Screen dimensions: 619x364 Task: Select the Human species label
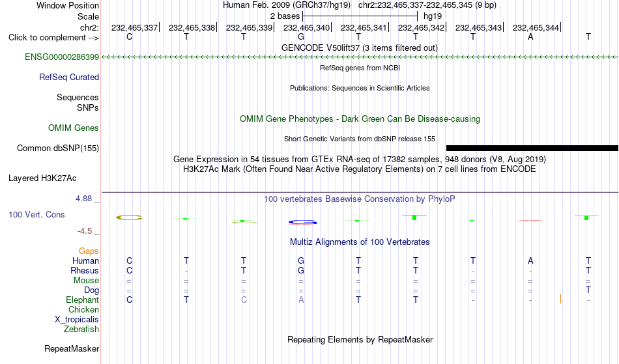85,260
